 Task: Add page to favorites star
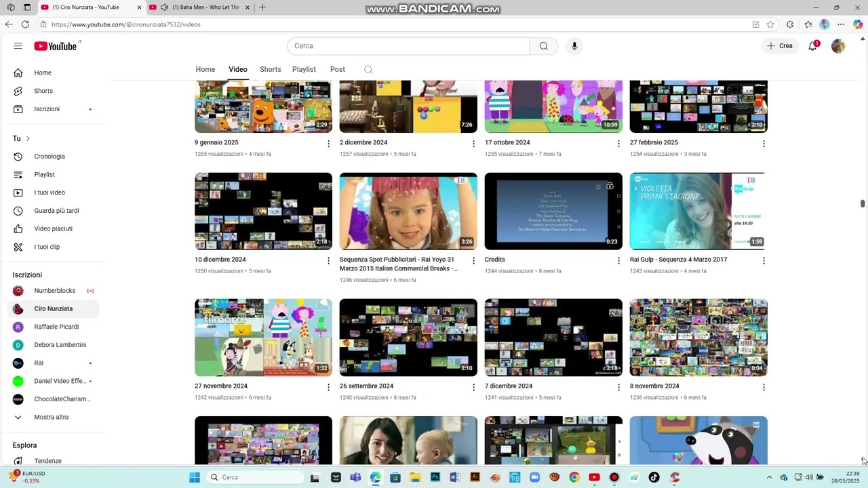[770, 24]
